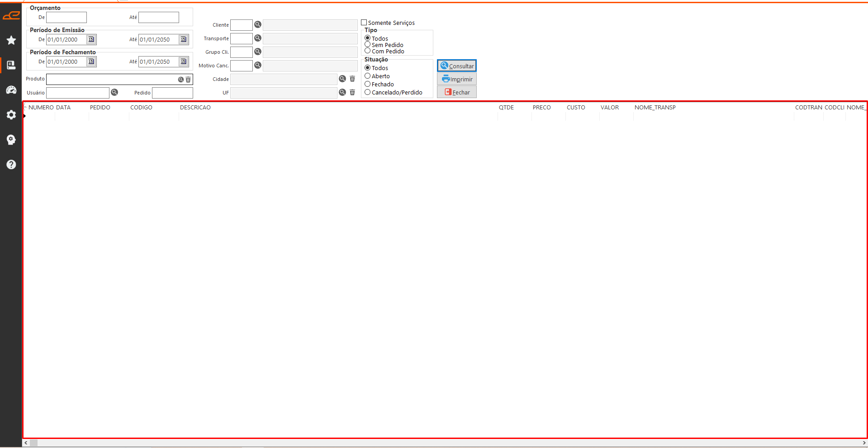Click the search icon next to Transporte field
The width and height of the screenshot is (868, 448).
coord(258,38)
